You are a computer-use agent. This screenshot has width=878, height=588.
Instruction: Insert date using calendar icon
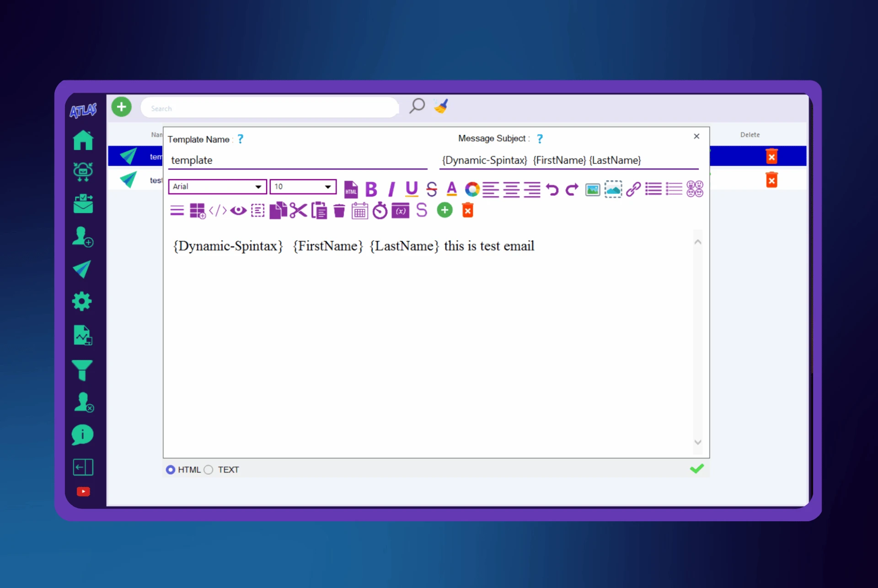[x=360, y=211]
